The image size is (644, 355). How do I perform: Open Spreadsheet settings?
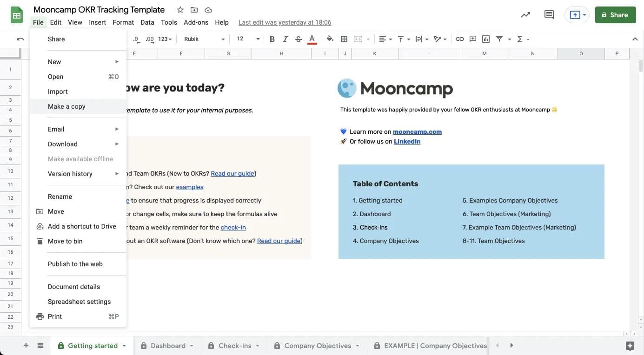pos(78,302)
